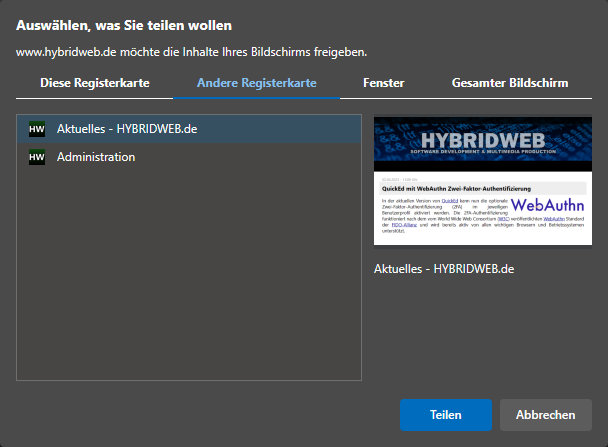The image size is (608, 447).
Task: Open the Fenster tab
Action: click(x=383, y=83)
